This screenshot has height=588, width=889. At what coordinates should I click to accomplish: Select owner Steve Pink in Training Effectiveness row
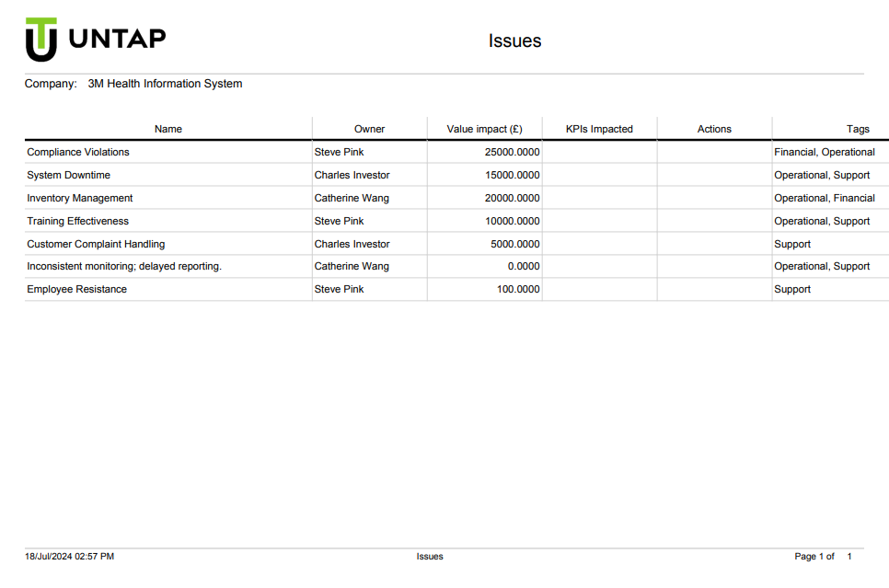pyautogui.click(x=339, y=221)
